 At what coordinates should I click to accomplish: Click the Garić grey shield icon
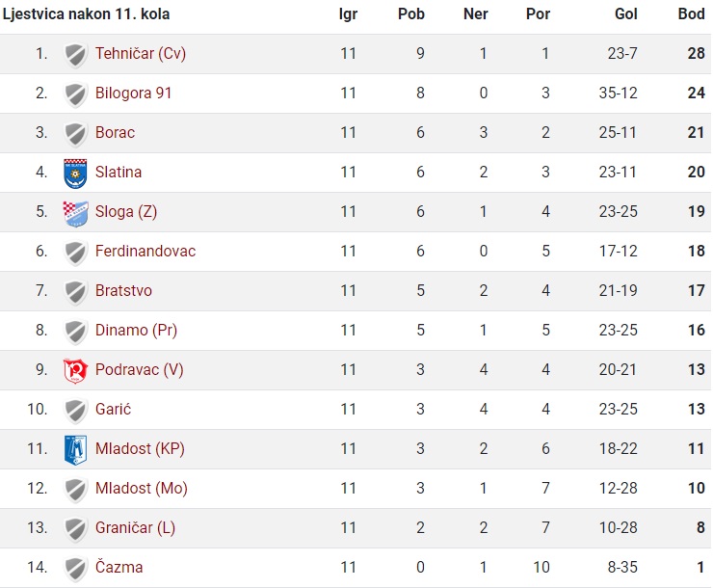(x=75, y=411)
